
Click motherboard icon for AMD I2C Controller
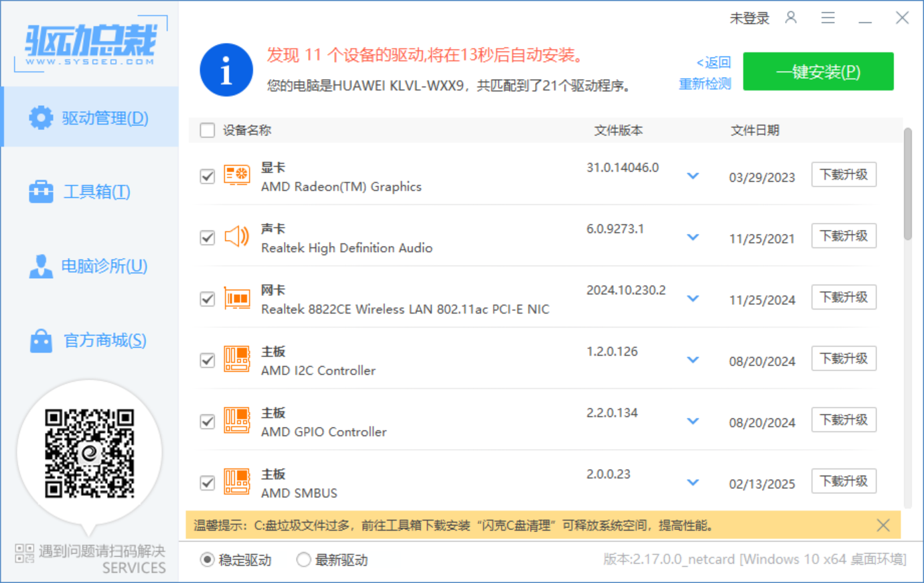(x=237, y=359)
